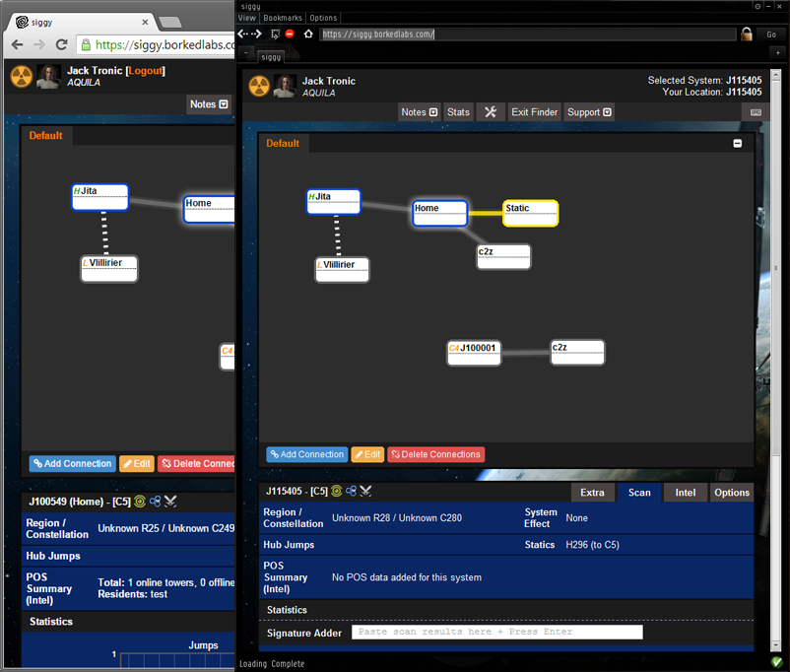Click the padlock icon beside Go button
The image size is (790, 672).
pyautogui.click(x=747, y=34)
